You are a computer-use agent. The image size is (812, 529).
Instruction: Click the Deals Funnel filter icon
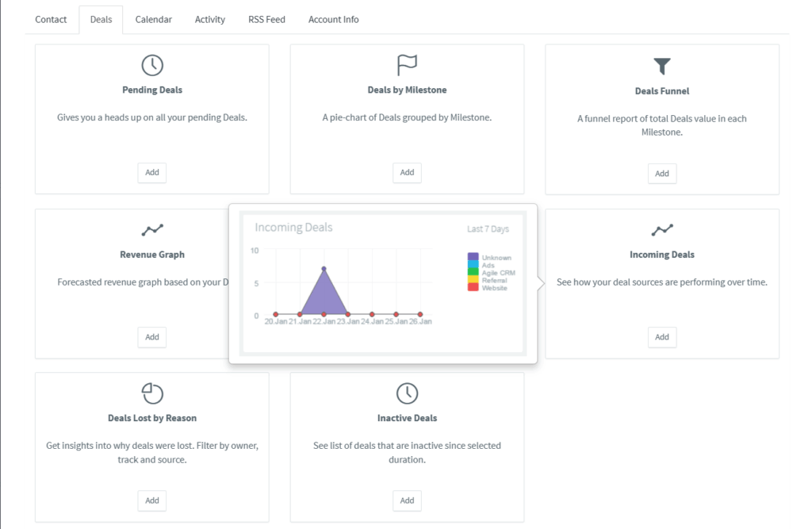tap(661, 66)
